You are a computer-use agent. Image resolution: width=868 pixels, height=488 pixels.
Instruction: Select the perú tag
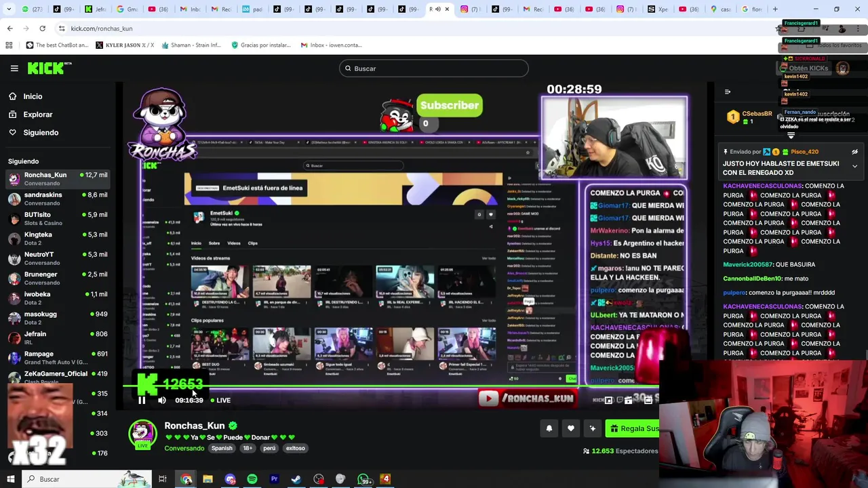(269, 448)
